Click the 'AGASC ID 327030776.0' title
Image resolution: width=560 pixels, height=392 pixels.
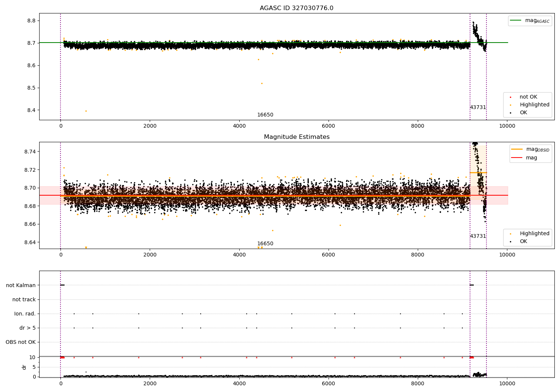pyautogui.click(x=296, y=8)
